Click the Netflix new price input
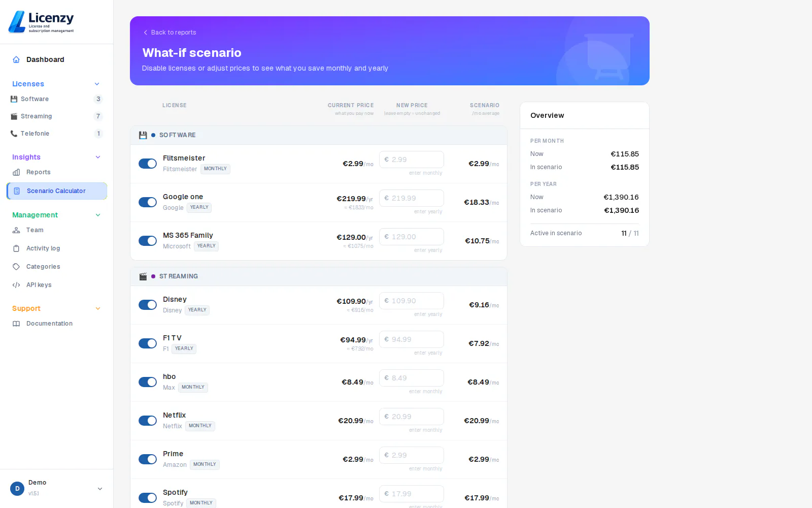Viewport: 812px width, 508px height. 412,417
